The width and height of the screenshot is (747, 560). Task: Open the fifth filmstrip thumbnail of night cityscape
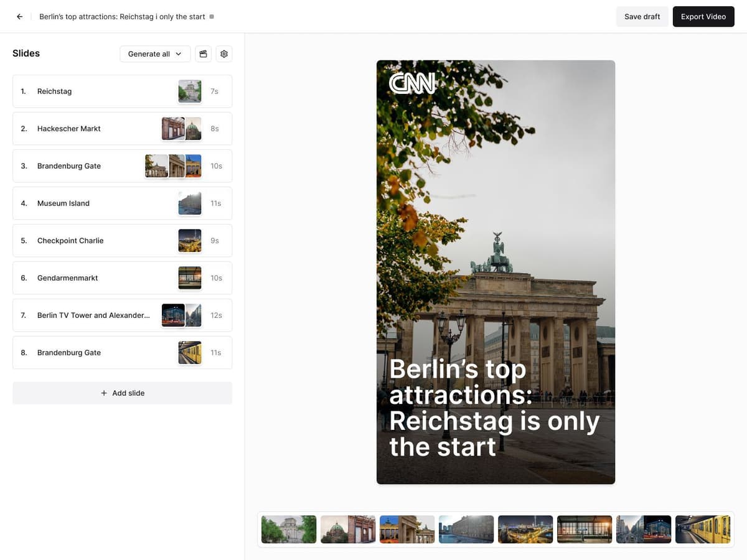525,530
